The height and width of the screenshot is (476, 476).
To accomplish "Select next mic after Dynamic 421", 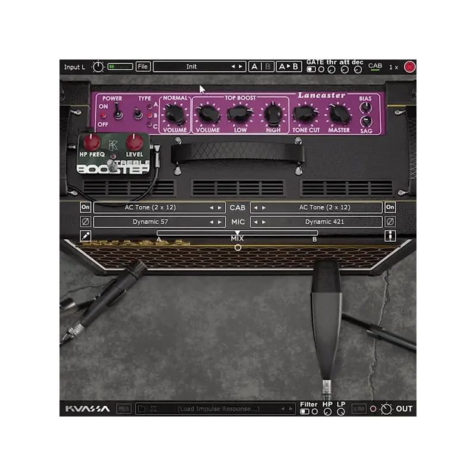I will point(264,222).
